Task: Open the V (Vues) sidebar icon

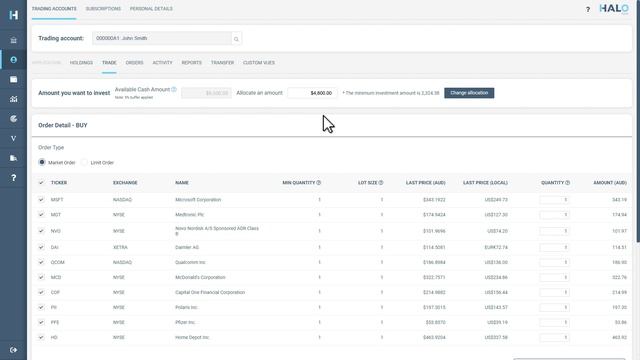Action: [13, 138]
